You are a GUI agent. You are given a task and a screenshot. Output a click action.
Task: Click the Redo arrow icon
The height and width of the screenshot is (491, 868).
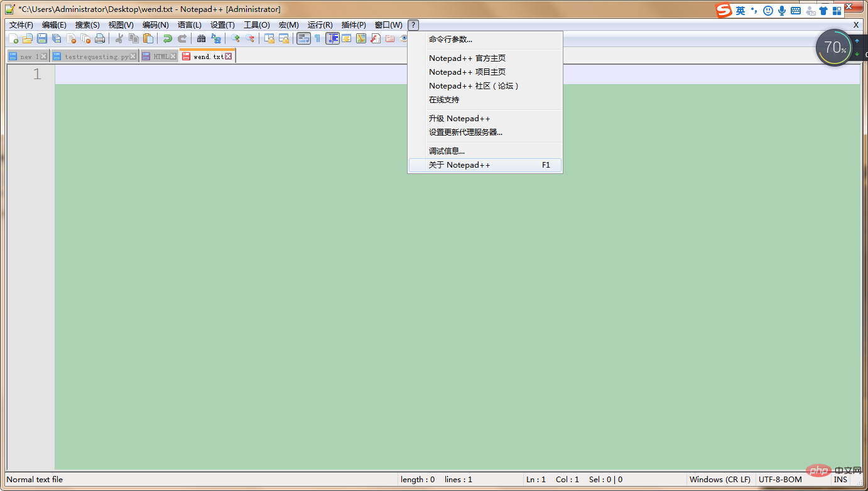click(x=182, y=38)
